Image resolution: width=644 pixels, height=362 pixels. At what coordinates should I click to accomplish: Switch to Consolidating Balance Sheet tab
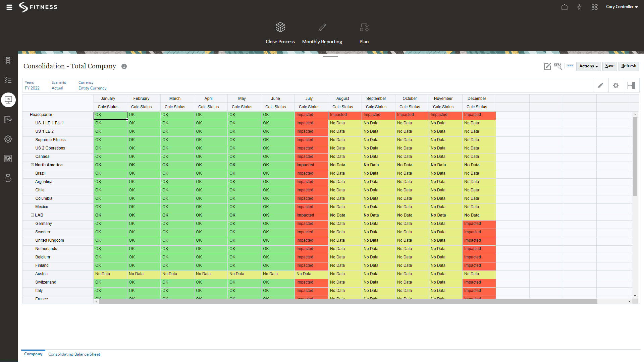pyautogui.click(x=74, y=354)
